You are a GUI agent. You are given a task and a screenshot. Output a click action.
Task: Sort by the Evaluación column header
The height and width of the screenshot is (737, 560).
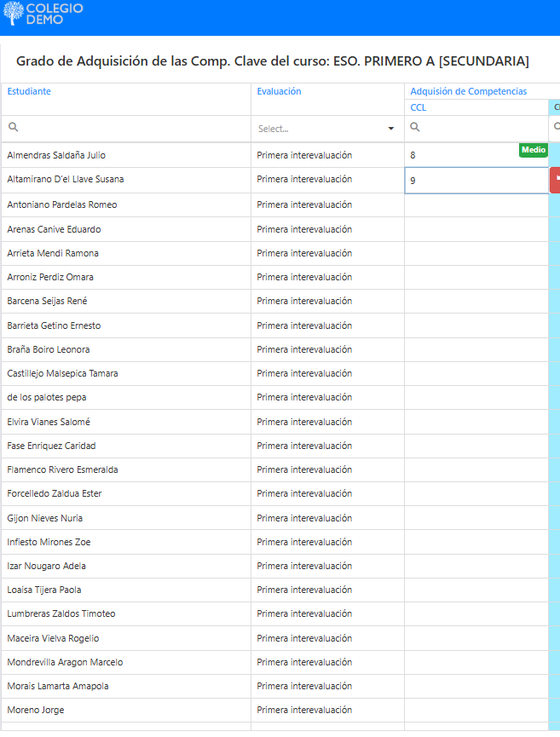coord(279,91)
